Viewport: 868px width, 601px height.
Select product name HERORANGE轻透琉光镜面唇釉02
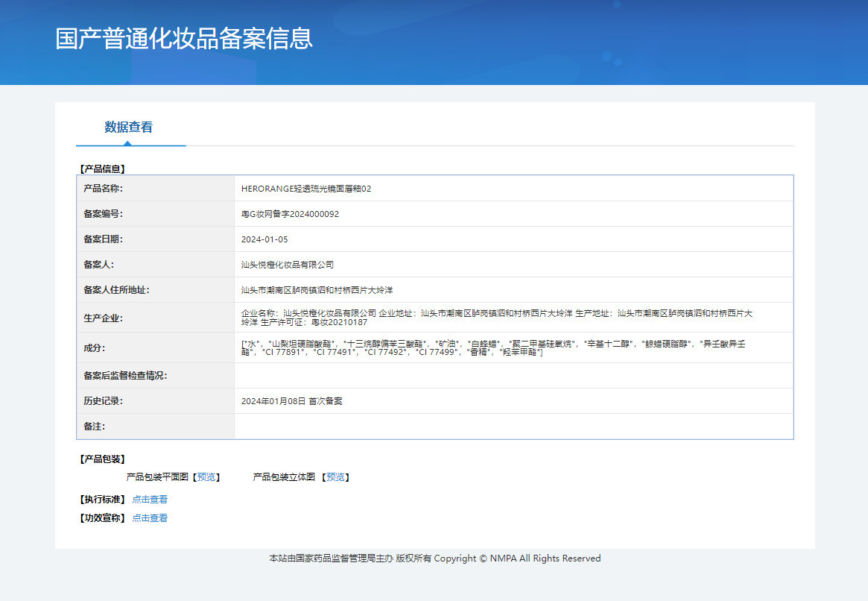coord(306,189)
